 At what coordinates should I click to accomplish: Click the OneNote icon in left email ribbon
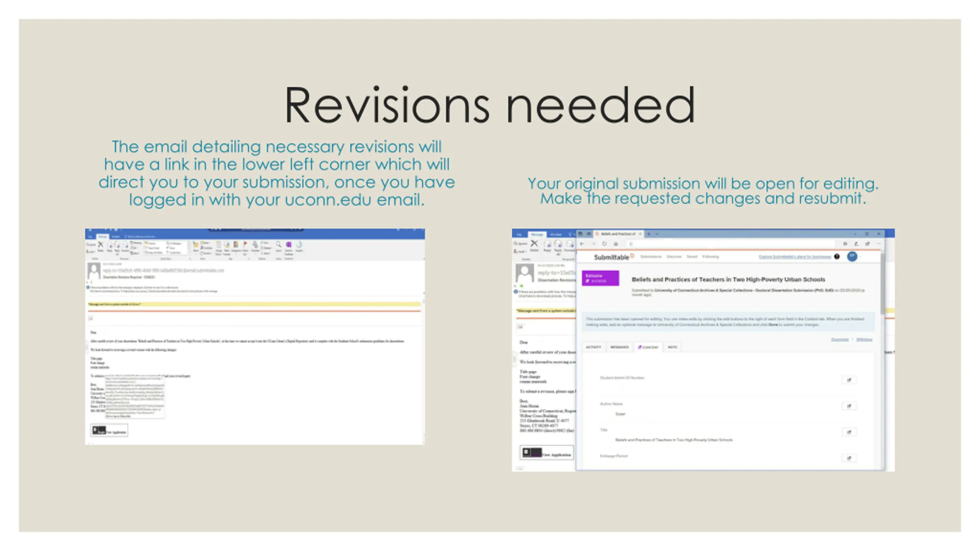[289, 245]
